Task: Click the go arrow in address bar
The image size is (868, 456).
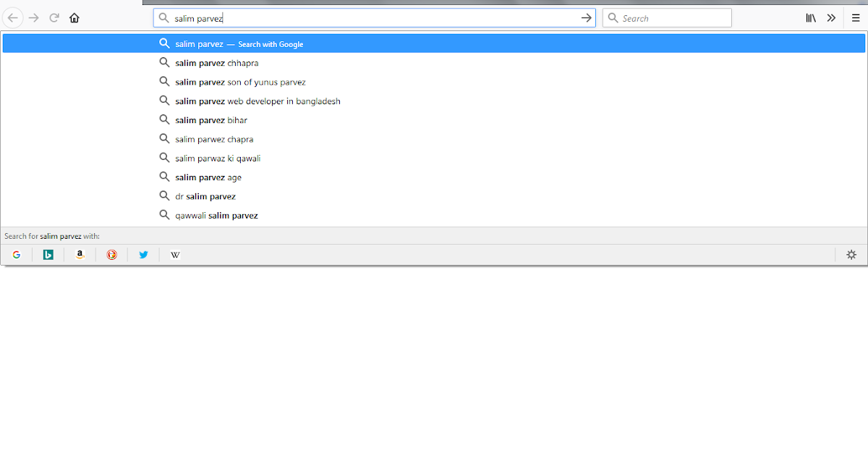Action: [586, 17]
